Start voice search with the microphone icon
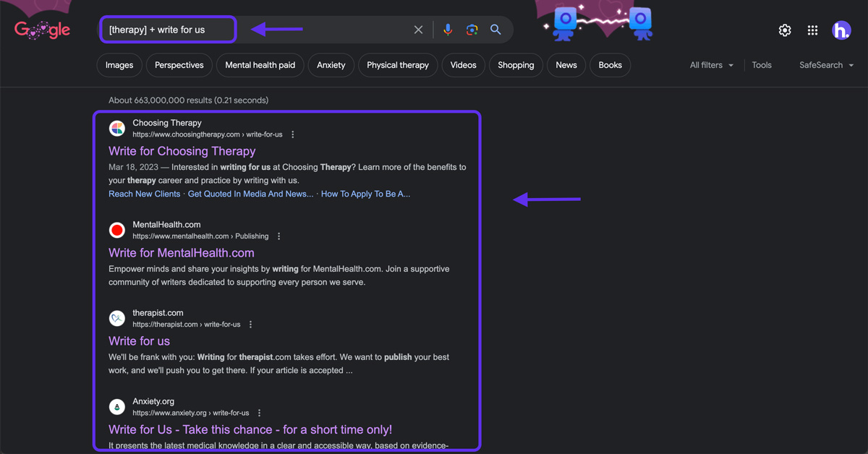The width and height of the screenshot is (868, 454). [x=448, y=30]
